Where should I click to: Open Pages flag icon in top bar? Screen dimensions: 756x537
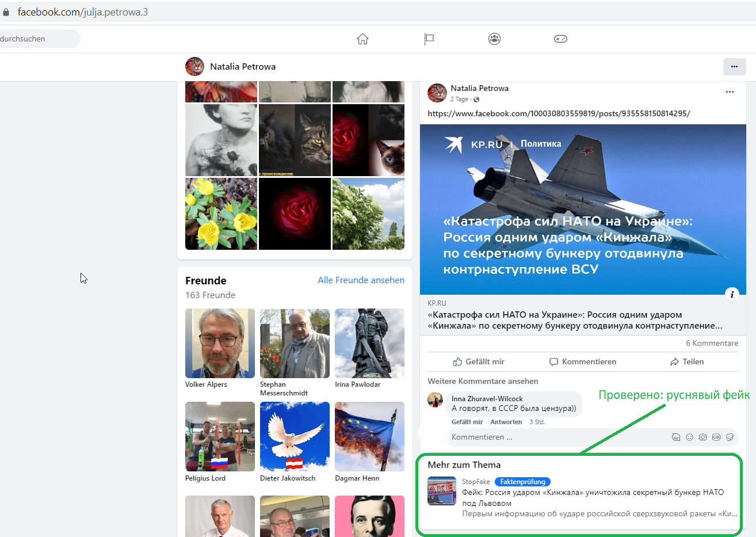(429, 39)
